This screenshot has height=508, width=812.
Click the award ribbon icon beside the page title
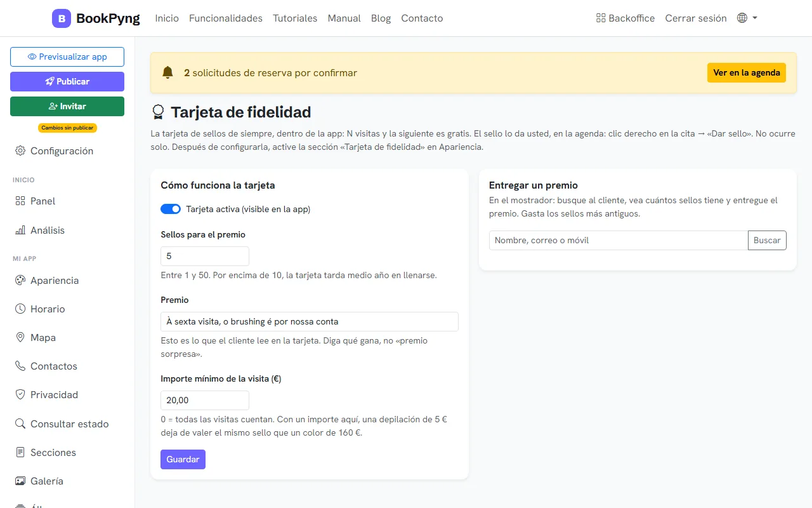[158, 112]
